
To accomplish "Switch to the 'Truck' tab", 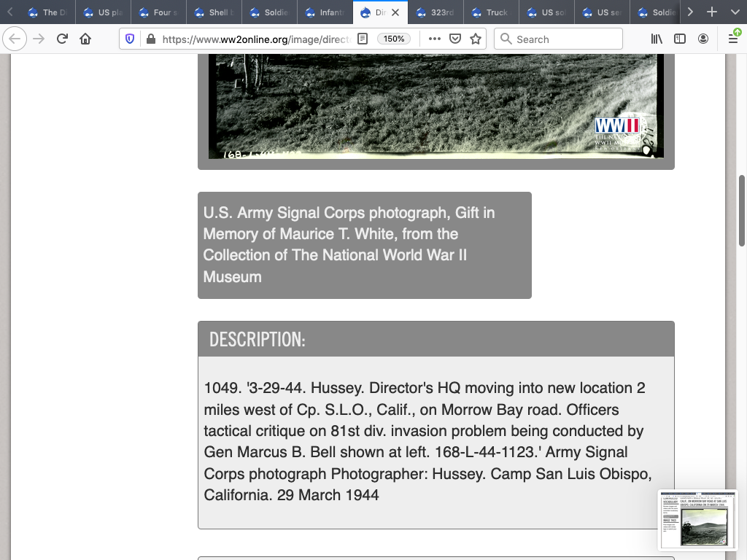I will (492, 12).
